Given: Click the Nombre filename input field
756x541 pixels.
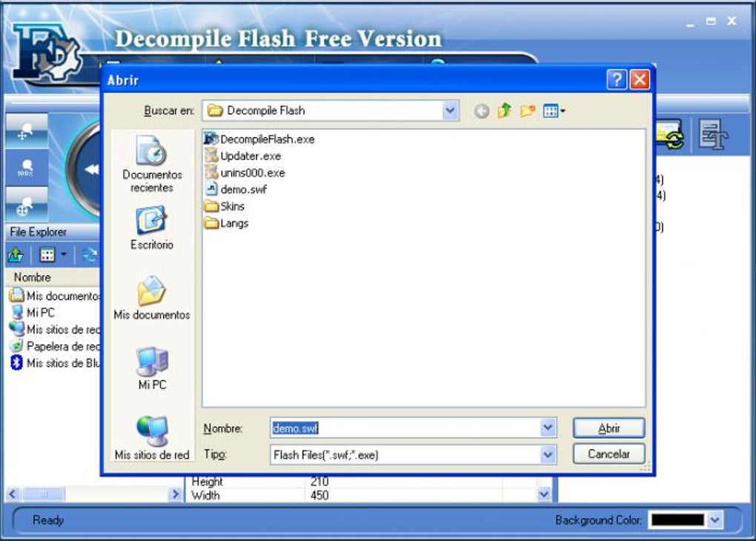Looking at the screenshot, I should point(405,428).
